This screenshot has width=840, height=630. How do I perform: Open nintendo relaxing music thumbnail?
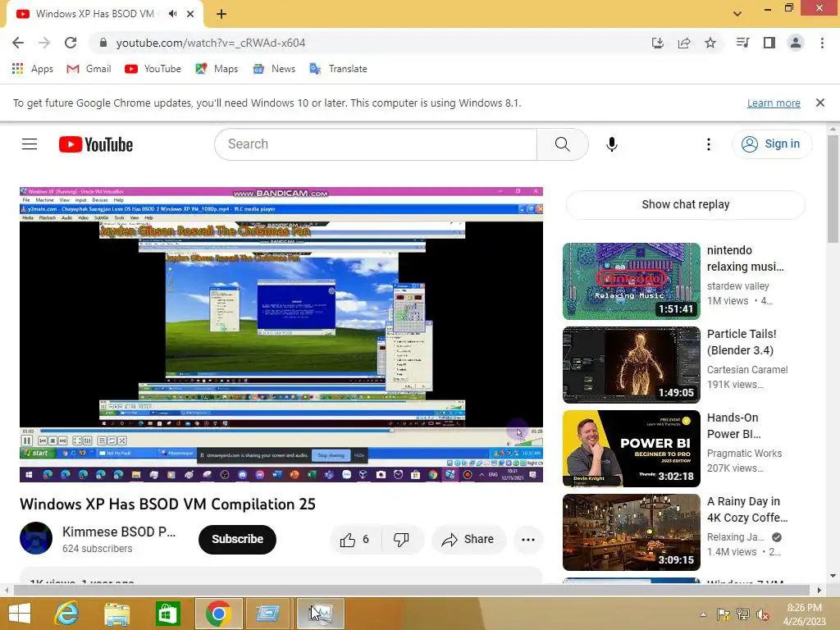[632, 281]
